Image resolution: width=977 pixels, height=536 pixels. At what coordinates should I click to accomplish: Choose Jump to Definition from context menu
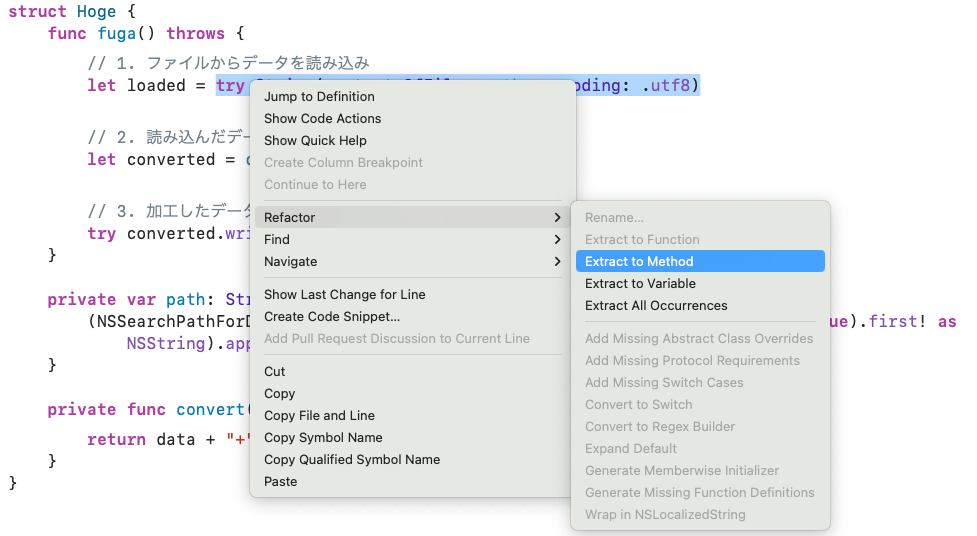click(x=412, y=97)
